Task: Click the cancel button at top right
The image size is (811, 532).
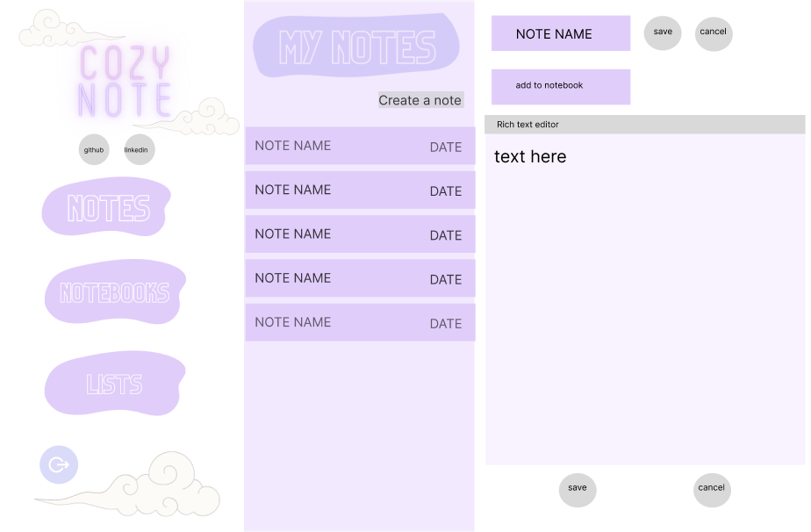Action: click(713, 32)
